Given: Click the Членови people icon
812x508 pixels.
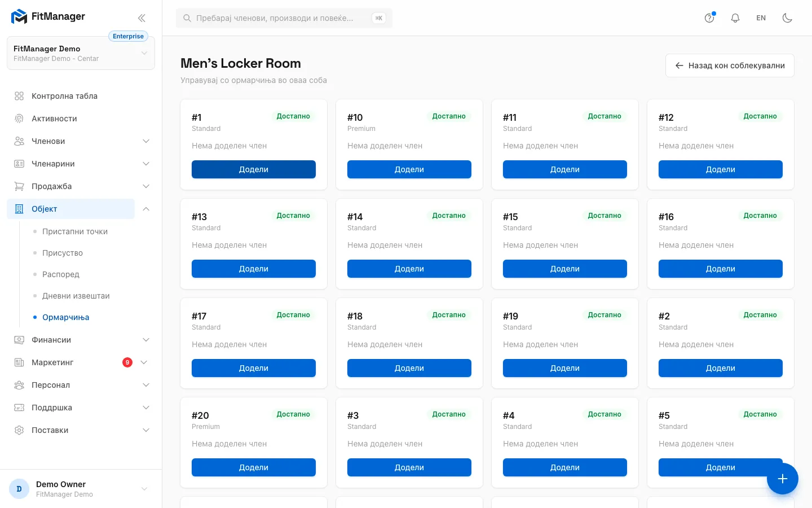Looking at the screenshot, I should click(x=19, y=141).
